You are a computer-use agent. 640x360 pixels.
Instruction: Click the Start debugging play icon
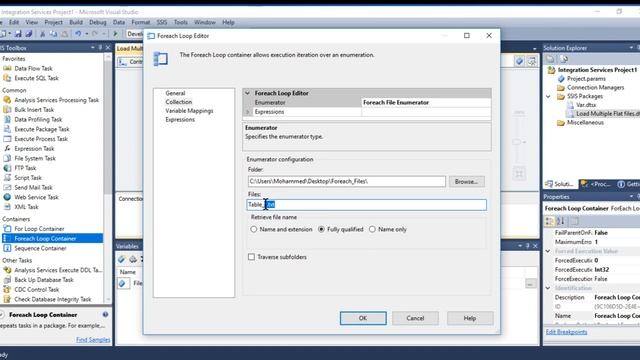pos(116,34)
